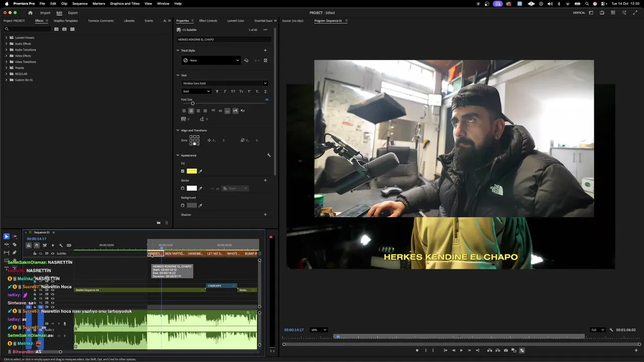Open timeline display settings wrench
Image resolution: width=644 pixels, height=362 pixels.
[61, 245]
